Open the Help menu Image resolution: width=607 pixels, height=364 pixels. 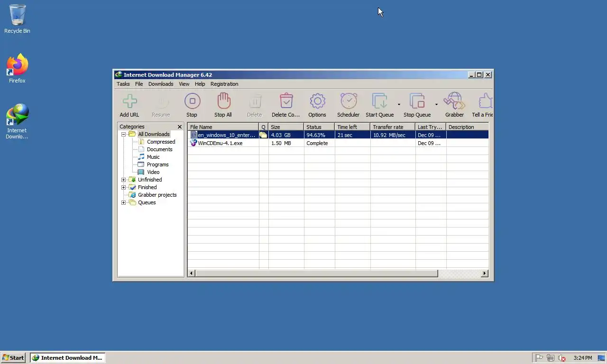pyautogui.click(x=200, y=84)
